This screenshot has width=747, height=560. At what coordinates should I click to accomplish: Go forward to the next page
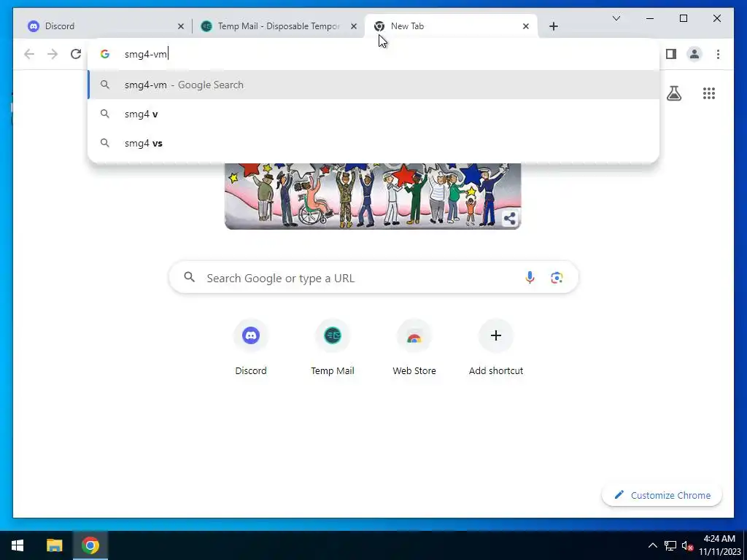[53, 54]
